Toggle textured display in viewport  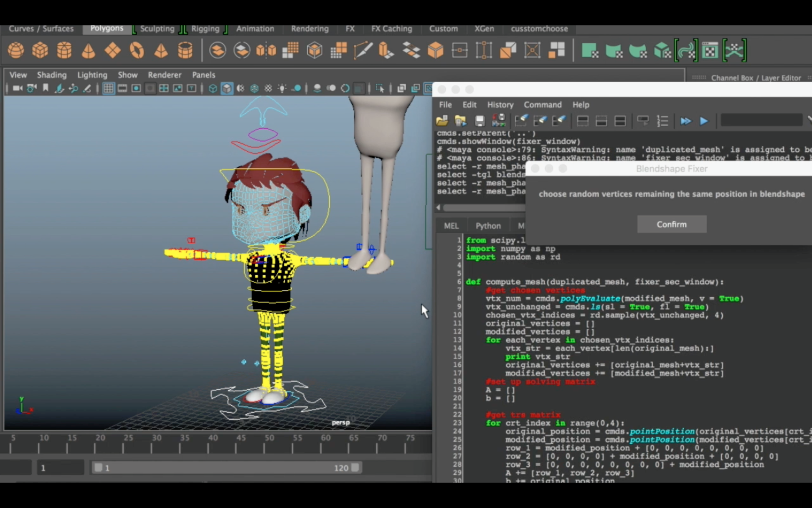(x=268, y=88)
